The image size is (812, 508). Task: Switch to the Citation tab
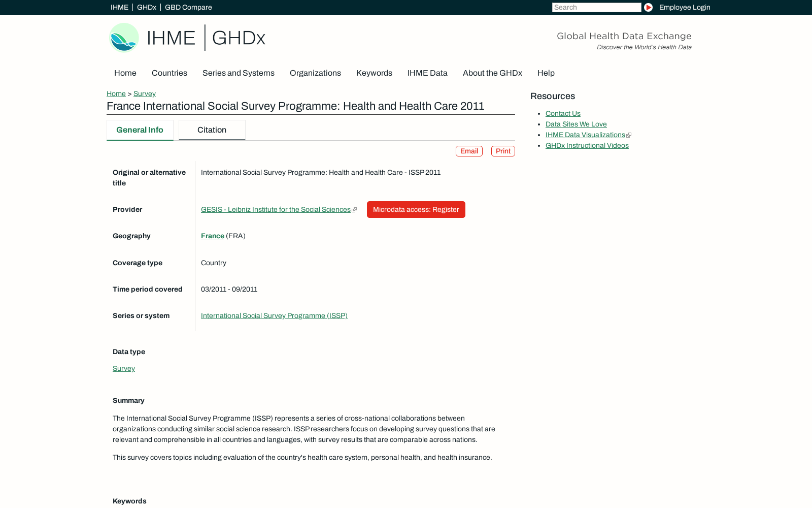pos(212,130)
